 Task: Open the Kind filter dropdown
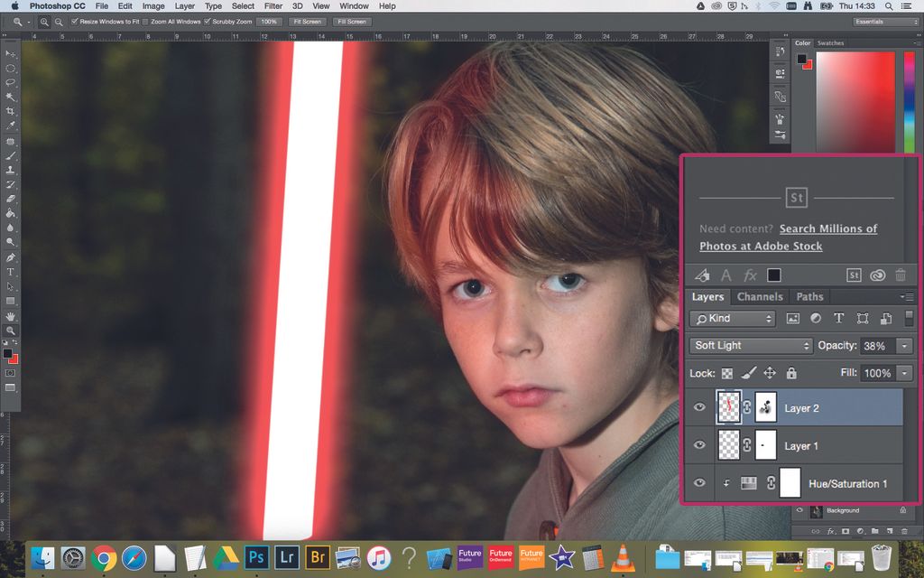coord(731,318)
